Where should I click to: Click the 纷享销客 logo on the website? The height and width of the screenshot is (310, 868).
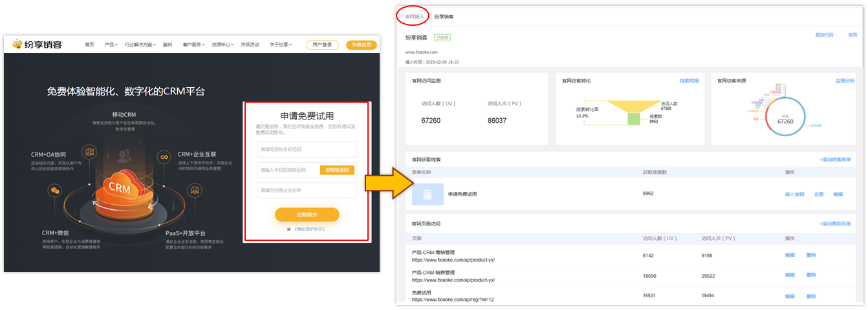point(37,45)
